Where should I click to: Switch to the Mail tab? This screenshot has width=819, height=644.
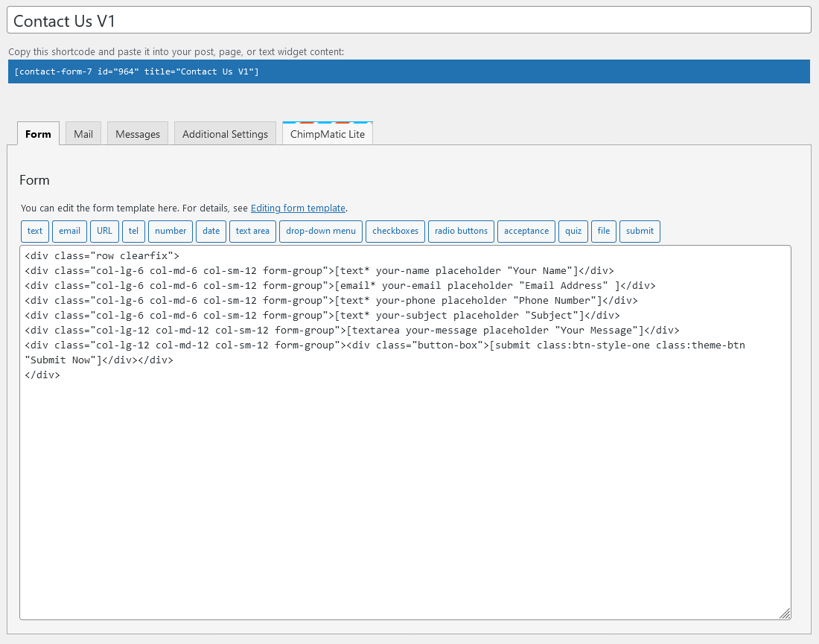[x=83, y=133]
